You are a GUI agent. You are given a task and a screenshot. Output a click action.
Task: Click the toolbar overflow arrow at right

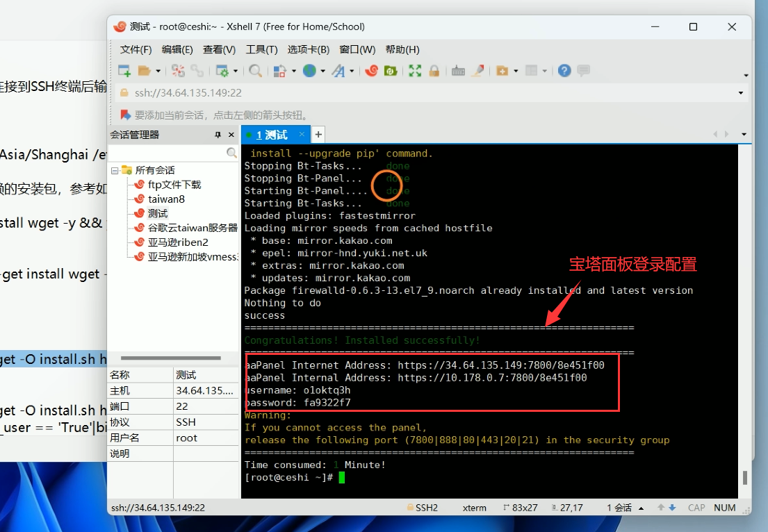pyautogui.click(x=746, y=76)
